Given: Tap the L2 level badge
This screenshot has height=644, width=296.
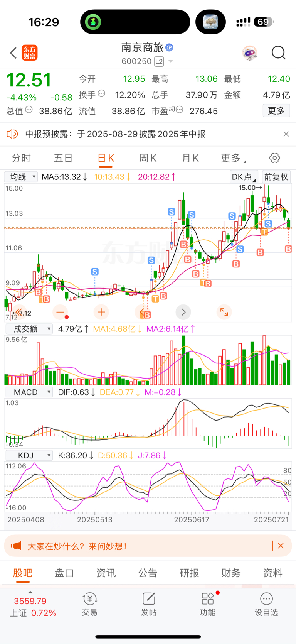Looking at the screenshot, I should pyautogui.click(x=159, y=61).
